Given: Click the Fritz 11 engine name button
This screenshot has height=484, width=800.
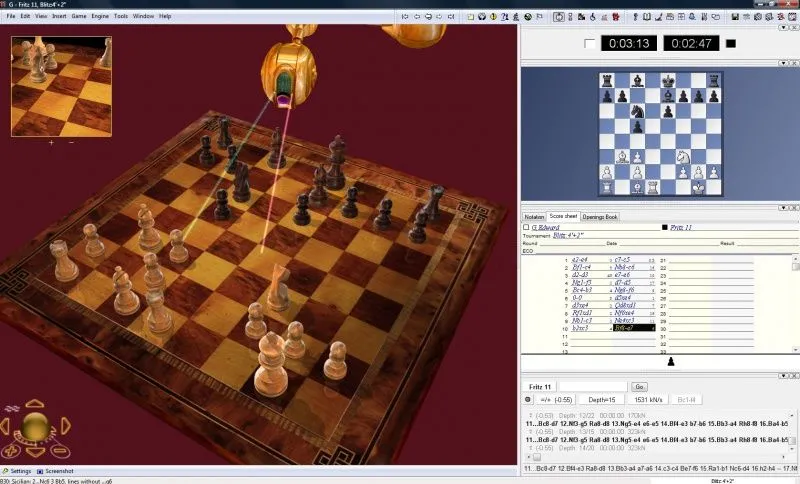Looking at the screenshot, I should tap(541, 386).
